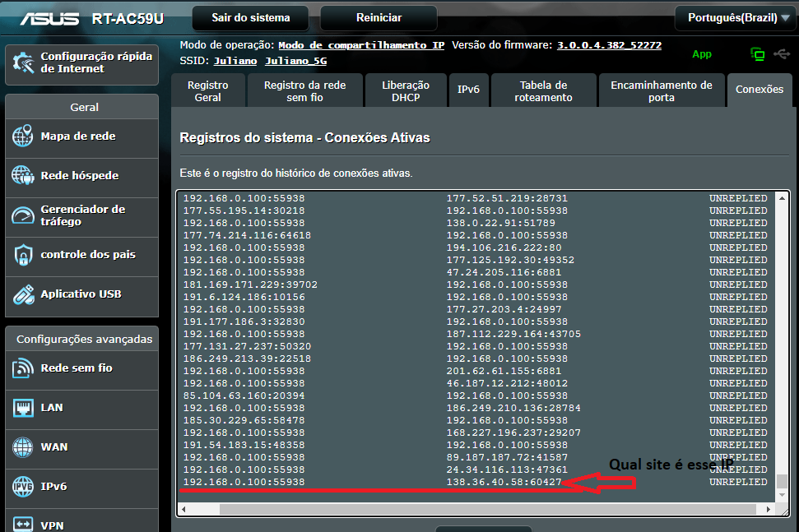
Task: Click the green network status icon
Action: click(758, 54)
